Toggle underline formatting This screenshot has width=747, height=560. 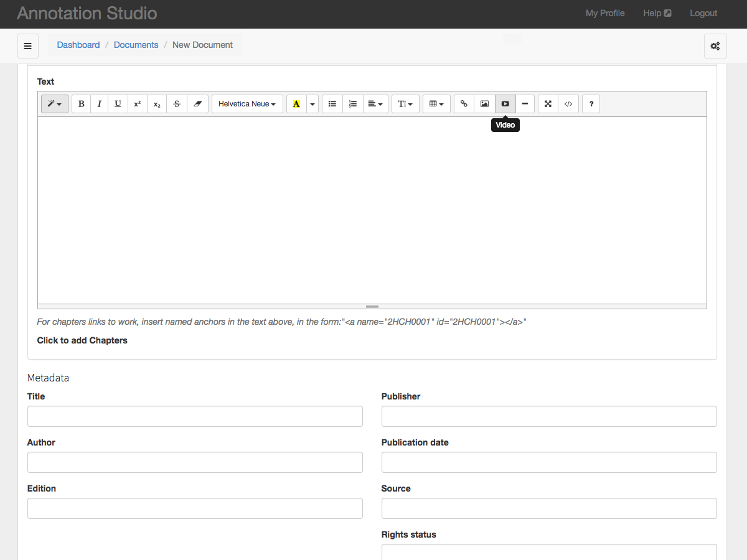click(x=118, y=104)
